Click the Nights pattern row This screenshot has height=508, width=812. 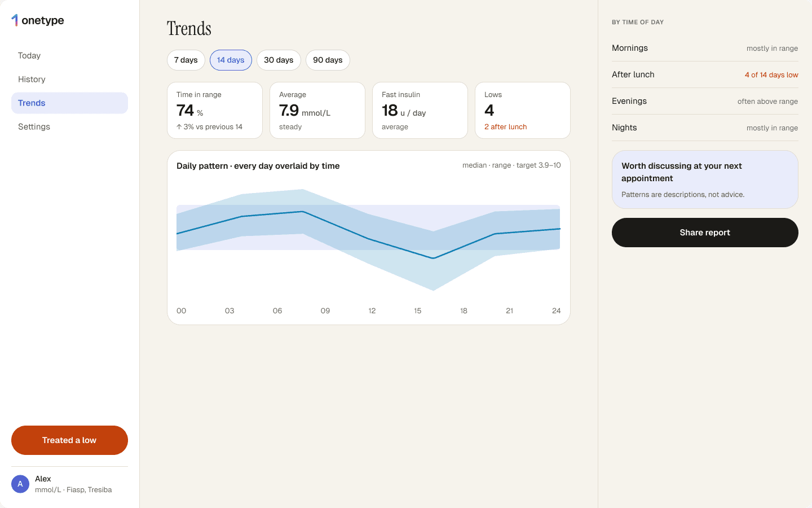[x=705, y=128]
